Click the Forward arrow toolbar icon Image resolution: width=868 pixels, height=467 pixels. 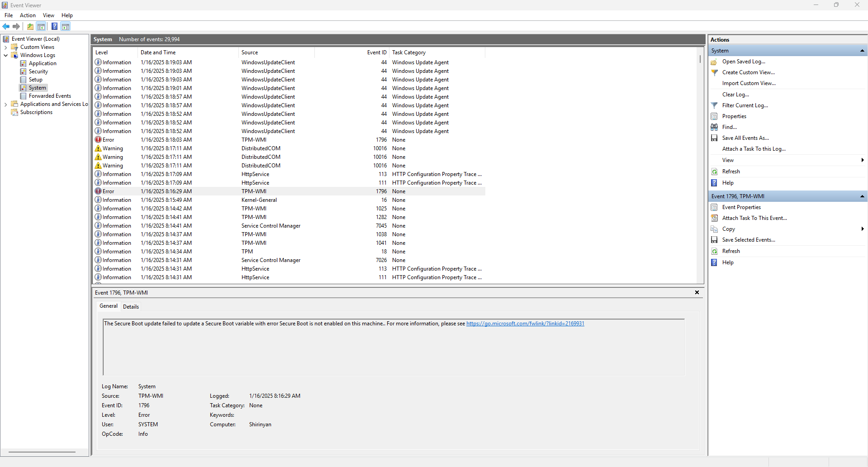coord(16,27)
